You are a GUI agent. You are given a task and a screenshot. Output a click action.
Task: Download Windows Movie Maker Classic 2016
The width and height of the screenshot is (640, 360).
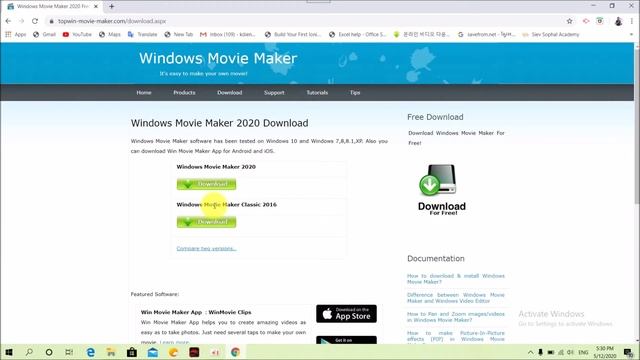206,222
